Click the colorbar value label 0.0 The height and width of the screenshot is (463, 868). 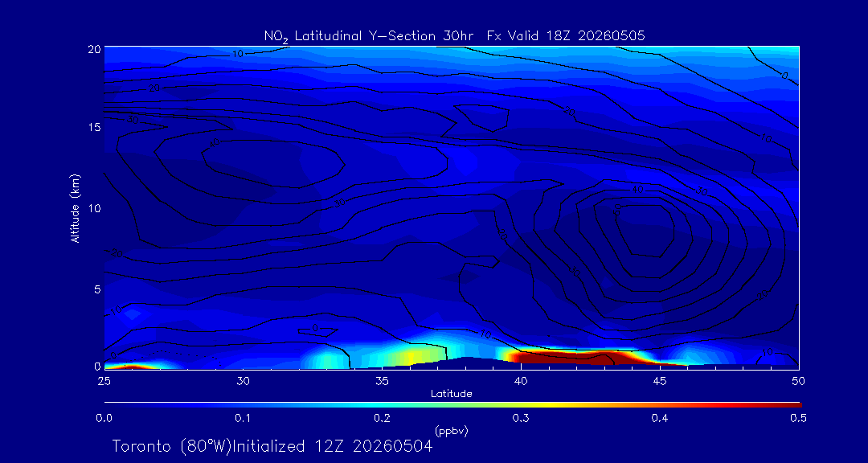pyautogui.click(x=104, y=419)
